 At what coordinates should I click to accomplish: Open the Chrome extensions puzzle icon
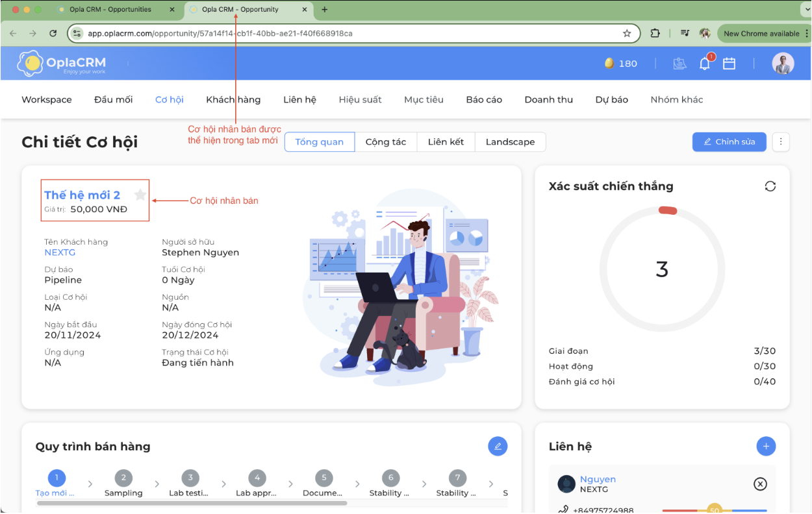[655, 33]
